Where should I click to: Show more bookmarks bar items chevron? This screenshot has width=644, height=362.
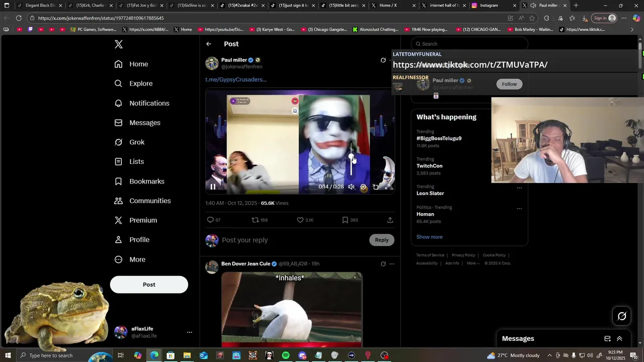pos(632,30)
